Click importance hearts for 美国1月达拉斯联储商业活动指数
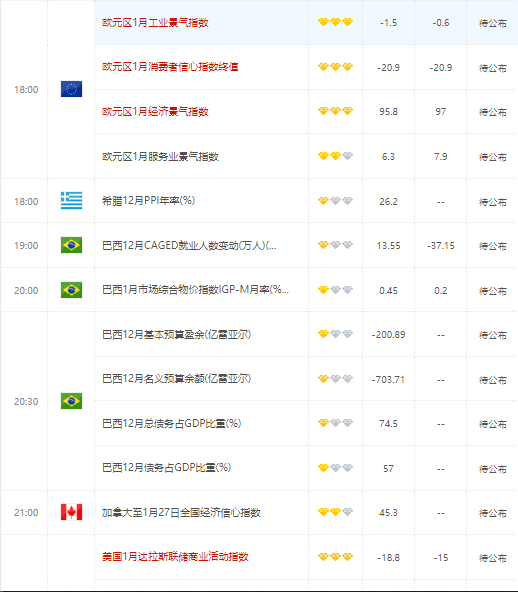Image resolution: width=518 pixels, height=592 pixels. (x=335, y=557)
